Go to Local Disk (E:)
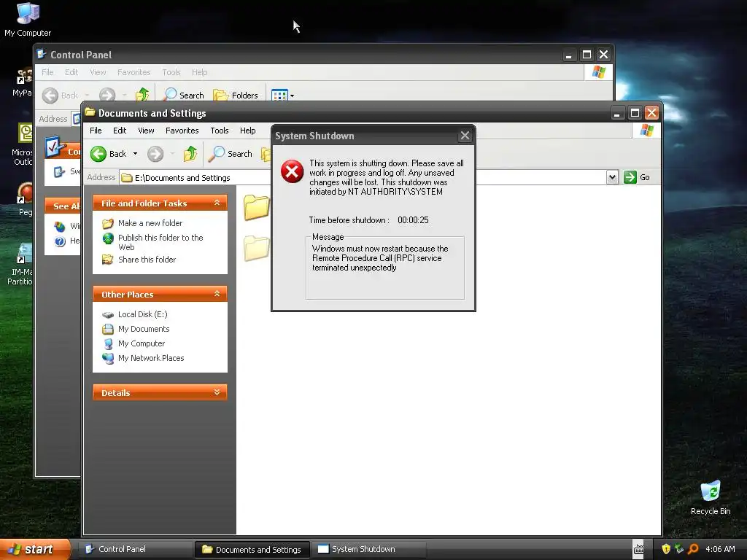The image size is (747, 560). (x=142, y=314)
